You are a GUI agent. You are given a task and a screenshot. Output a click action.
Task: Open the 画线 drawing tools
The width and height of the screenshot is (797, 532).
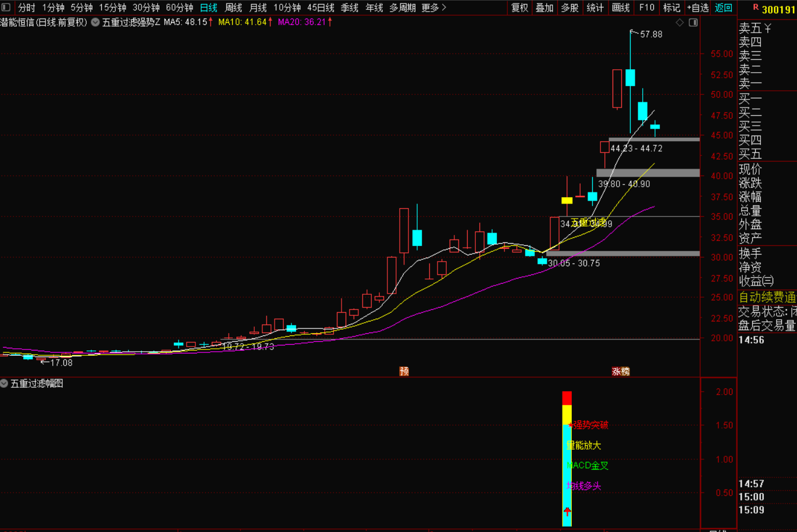(x=621, y=8)
